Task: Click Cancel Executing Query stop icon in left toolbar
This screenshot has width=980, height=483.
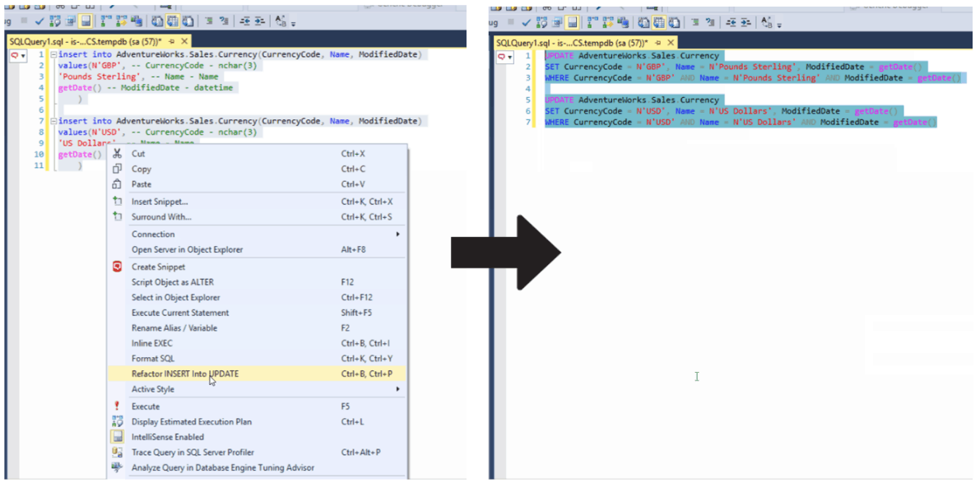Action: [24, 21]
